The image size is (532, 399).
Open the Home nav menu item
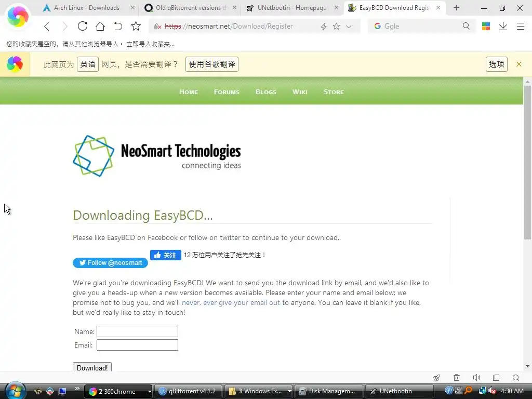[x=189, y=92]
